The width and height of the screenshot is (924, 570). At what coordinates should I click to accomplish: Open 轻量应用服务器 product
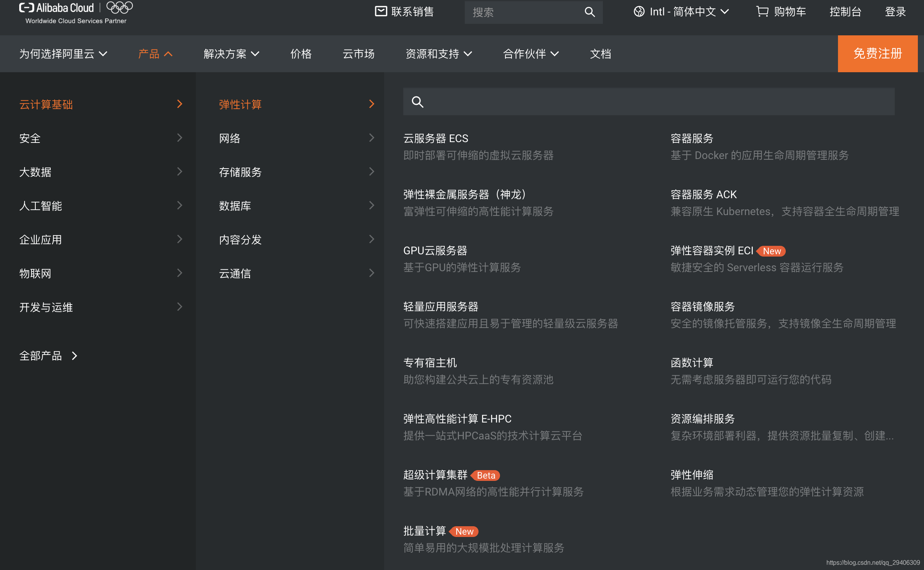441,307
